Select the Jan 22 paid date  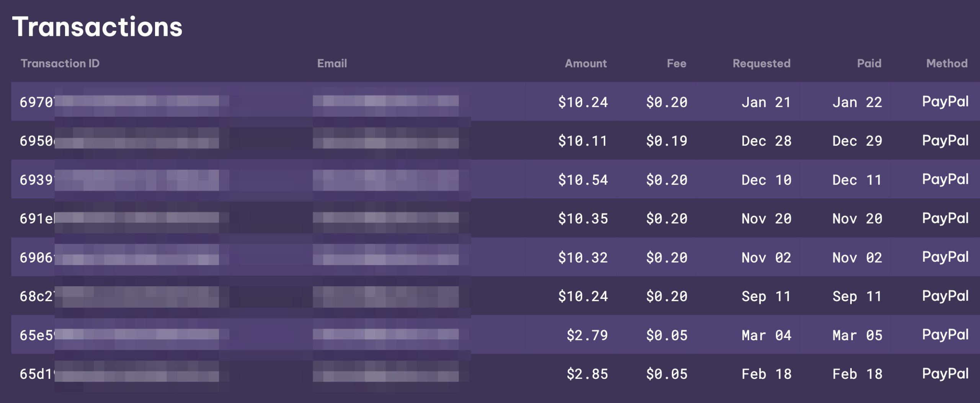857,102
